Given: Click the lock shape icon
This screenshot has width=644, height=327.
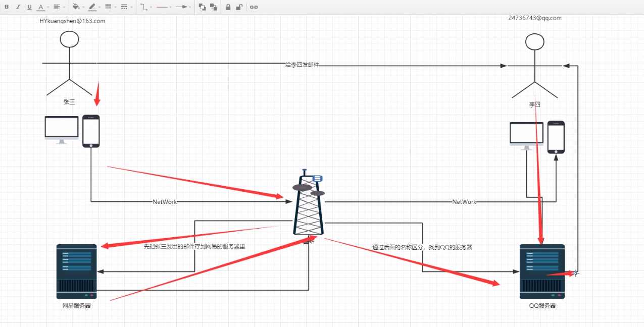Looking at the screenshot, I should point(228,7).
